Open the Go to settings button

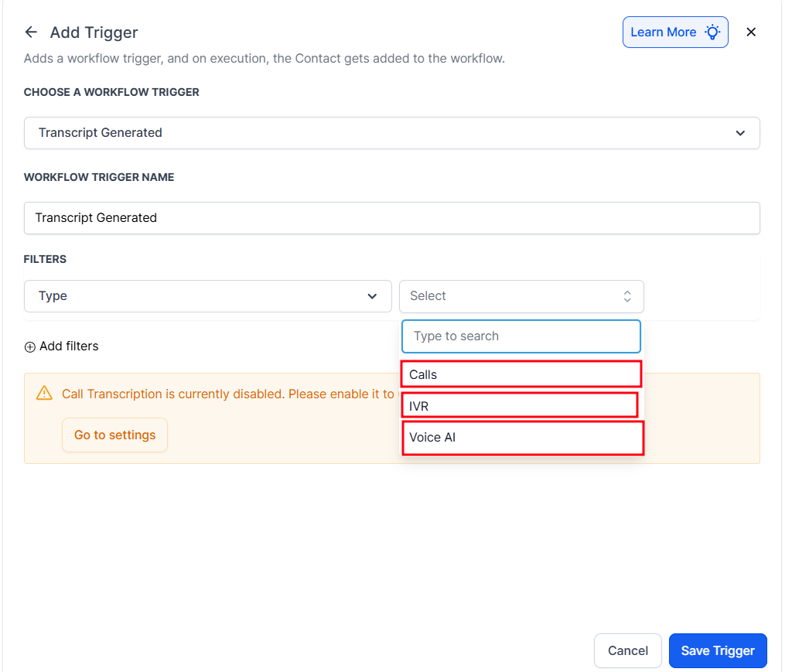click(x=114, y=435)
